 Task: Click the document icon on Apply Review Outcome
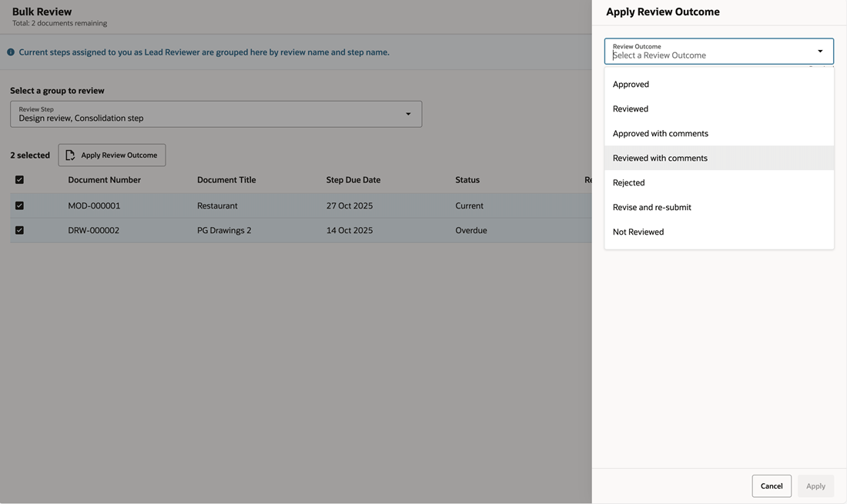point(70,155)
